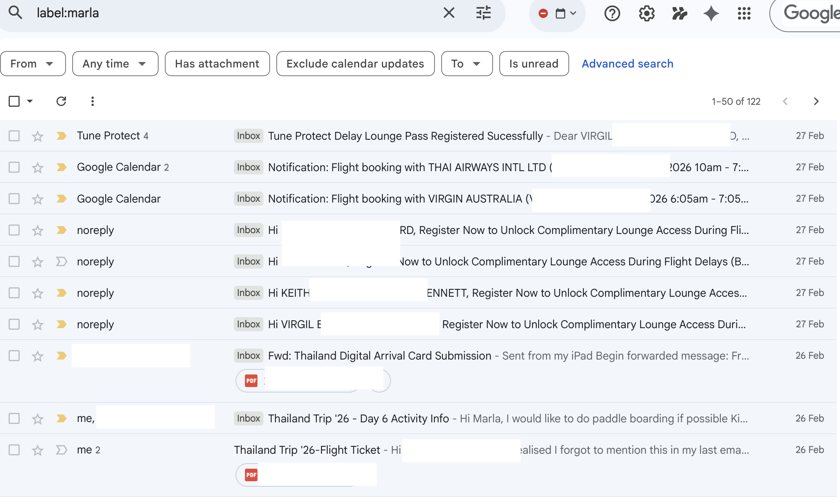Image resolution: width=840 pixels, height=504 pixels.
Task: Toggle importance marker on Digital Arrival Card email
Action: point(61,356)
